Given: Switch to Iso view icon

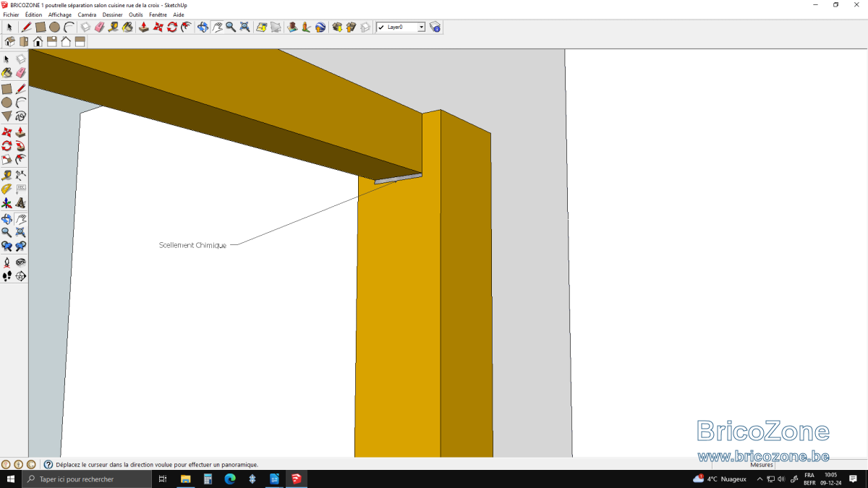Looking at the screenshot, I should click(x=9, y=41).
